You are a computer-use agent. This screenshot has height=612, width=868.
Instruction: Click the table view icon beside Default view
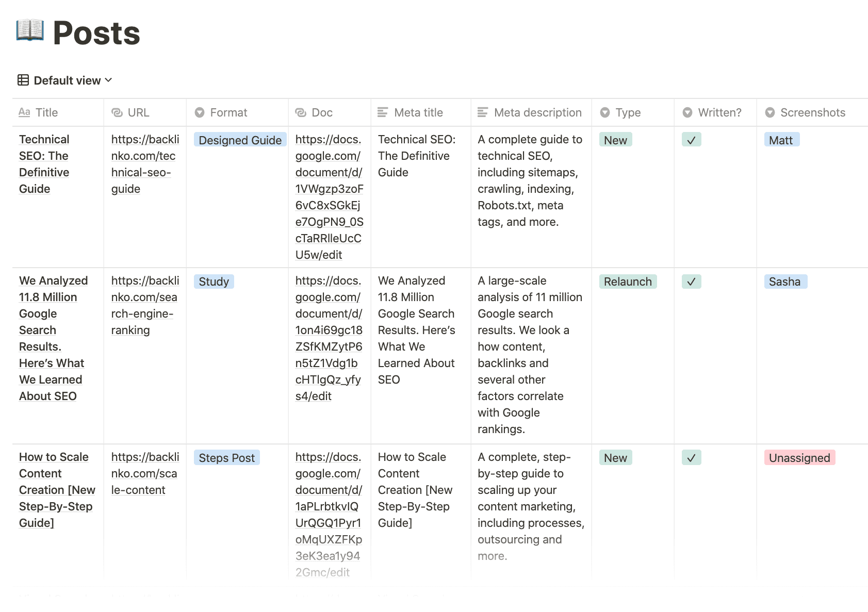pos(23,80)
